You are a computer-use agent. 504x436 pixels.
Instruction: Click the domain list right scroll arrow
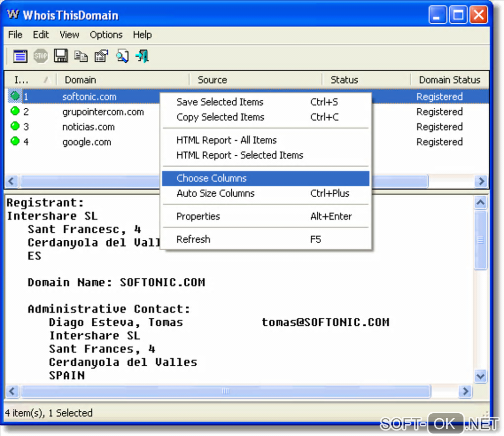481,181
